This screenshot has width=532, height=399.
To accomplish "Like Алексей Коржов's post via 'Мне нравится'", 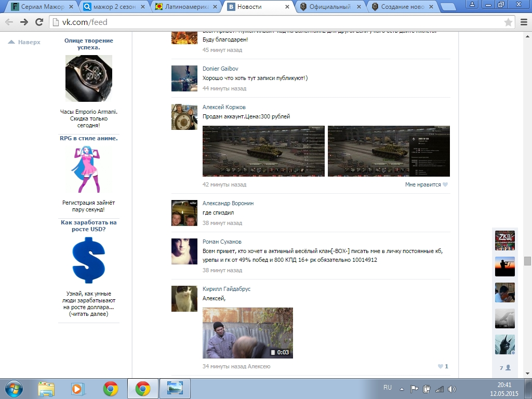I will (x=427, y=184).
